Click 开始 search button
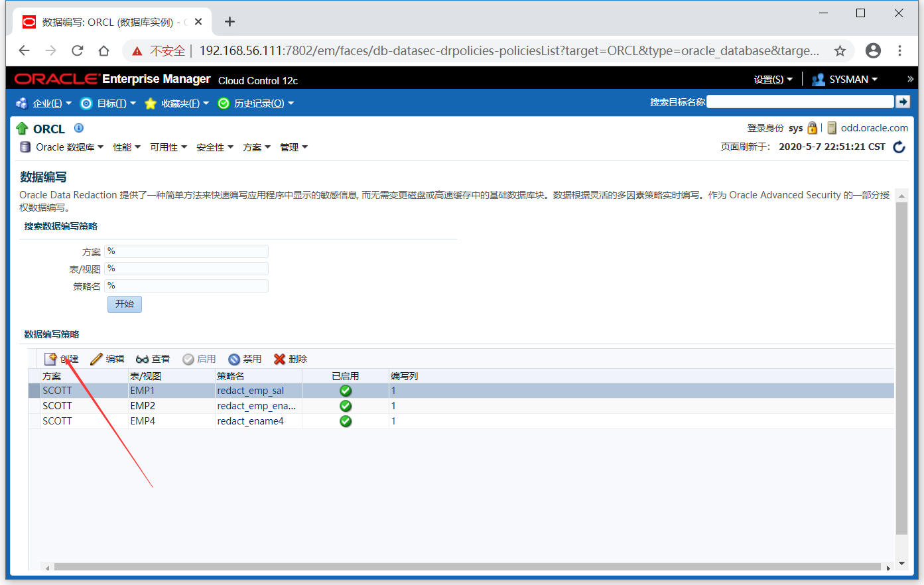Viewport: 924px width, 585px height. pyautogui.click(x=125, y=304)
